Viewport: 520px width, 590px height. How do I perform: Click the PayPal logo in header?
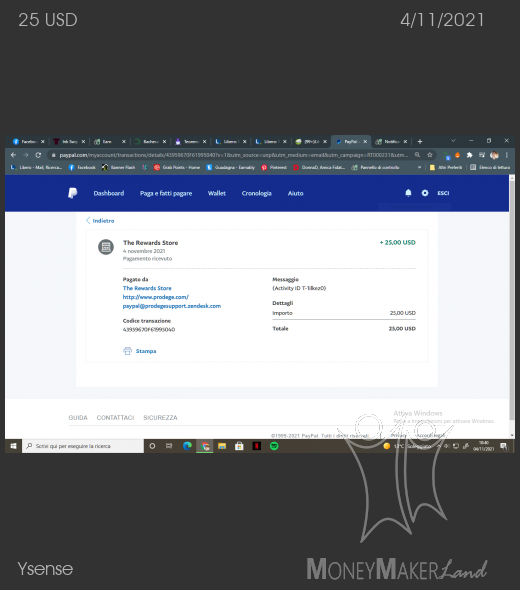point(73,193)
